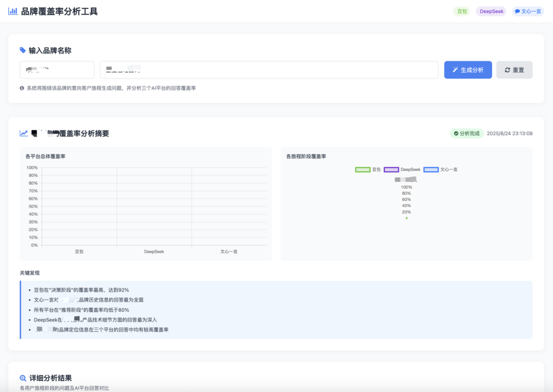This screenshot has height=392, width=553.
Task: Click the 关键发现 heading
Action: pos(30,273)
